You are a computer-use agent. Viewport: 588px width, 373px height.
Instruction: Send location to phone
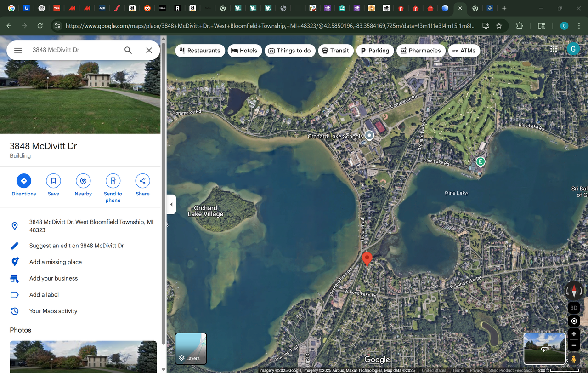click(x=113, y=181)
